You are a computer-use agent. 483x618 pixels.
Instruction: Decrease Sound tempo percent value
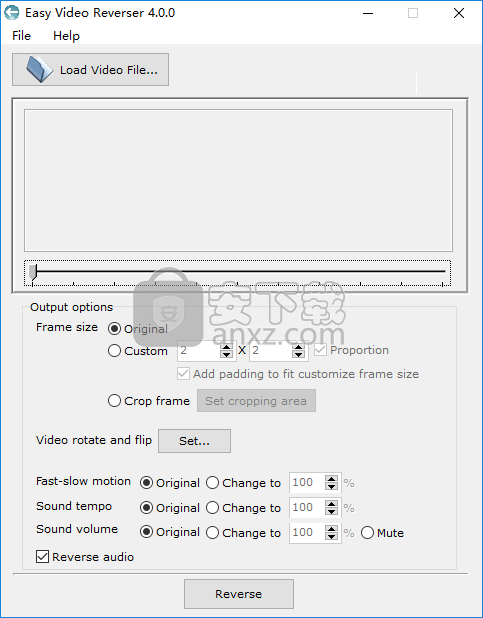coord(331,512)
